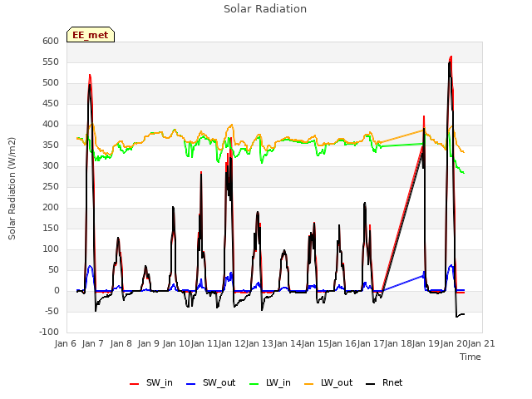Click the 200 y-axis tick label
This screenshot has width=532, height=399.
click(x=51, y=207)
